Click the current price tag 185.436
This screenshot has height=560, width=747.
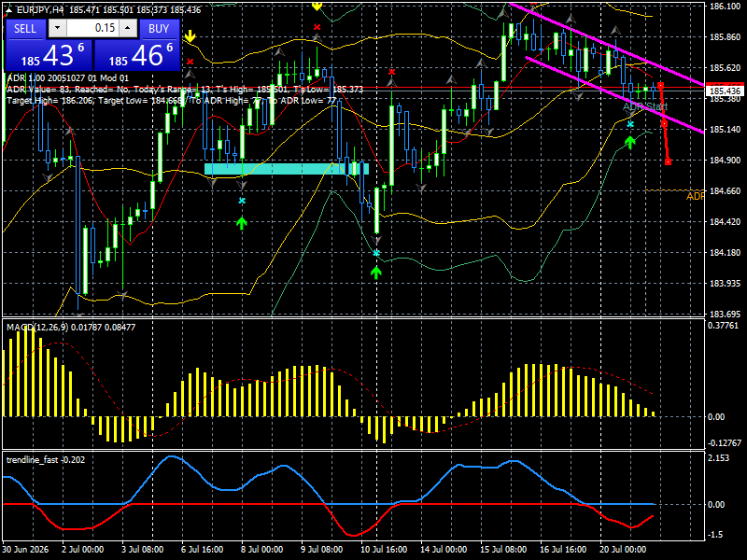(726, 91)
